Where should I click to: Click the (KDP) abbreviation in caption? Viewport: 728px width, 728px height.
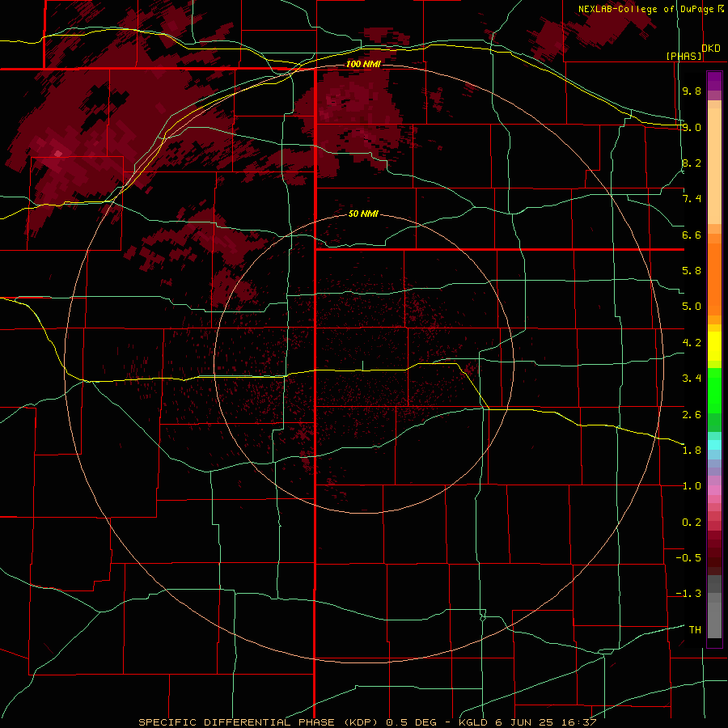coord(362,722)
